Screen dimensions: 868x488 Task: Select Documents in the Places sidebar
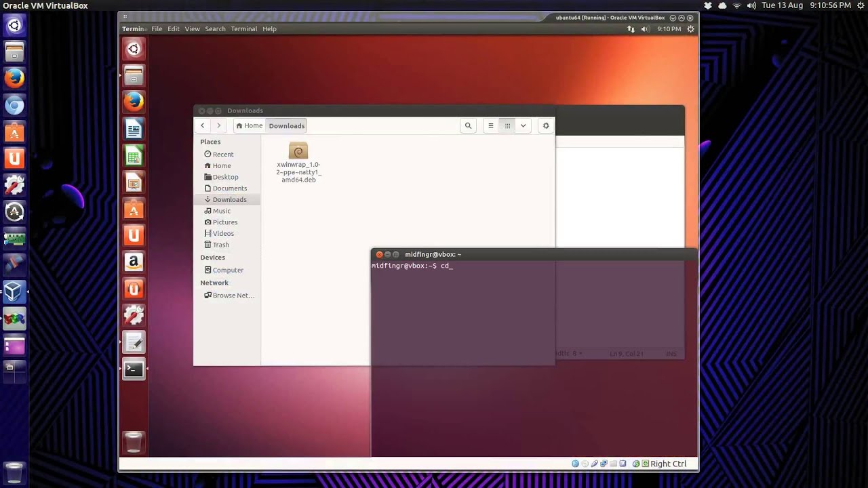pos(227,188)
